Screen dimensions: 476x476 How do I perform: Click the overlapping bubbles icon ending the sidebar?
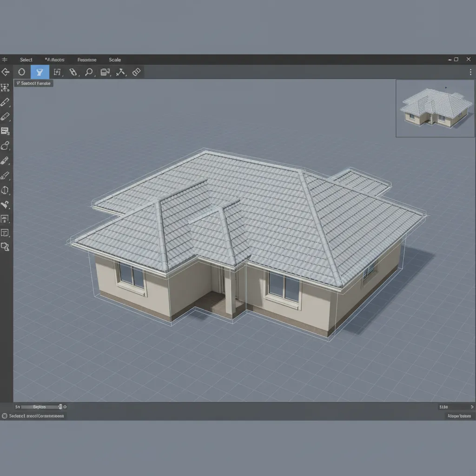pos(5,247)
